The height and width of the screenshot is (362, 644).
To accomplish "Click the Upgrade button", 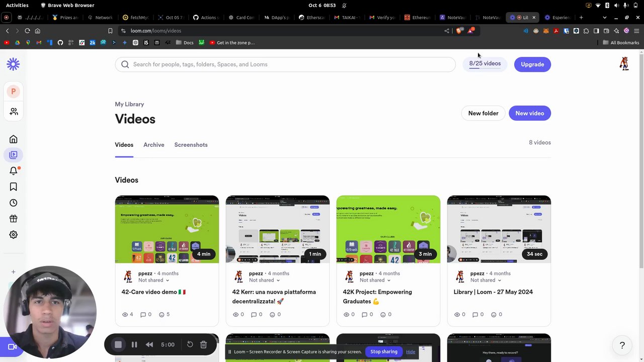I will point(532,64).
